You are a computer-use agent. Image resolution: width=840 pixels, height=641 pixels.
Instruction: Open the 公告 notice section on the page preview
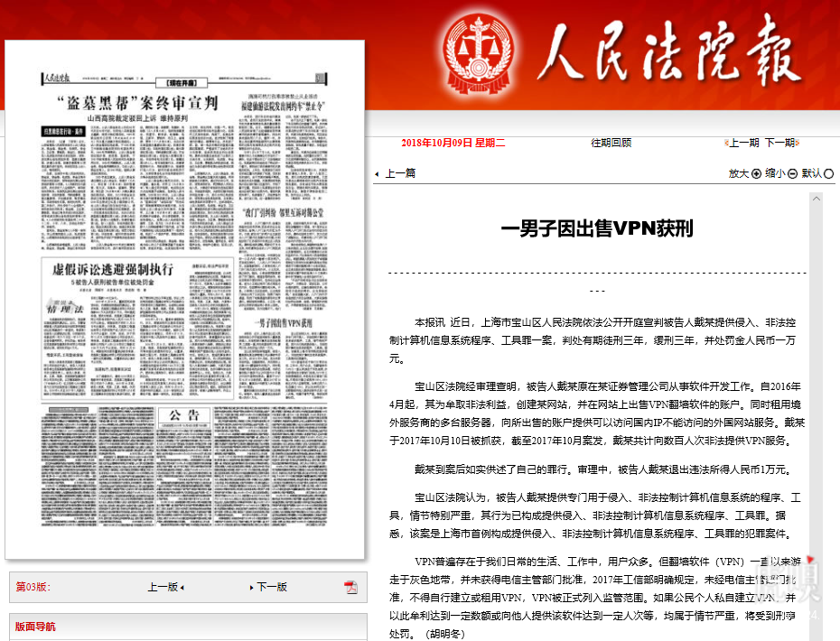184,415
